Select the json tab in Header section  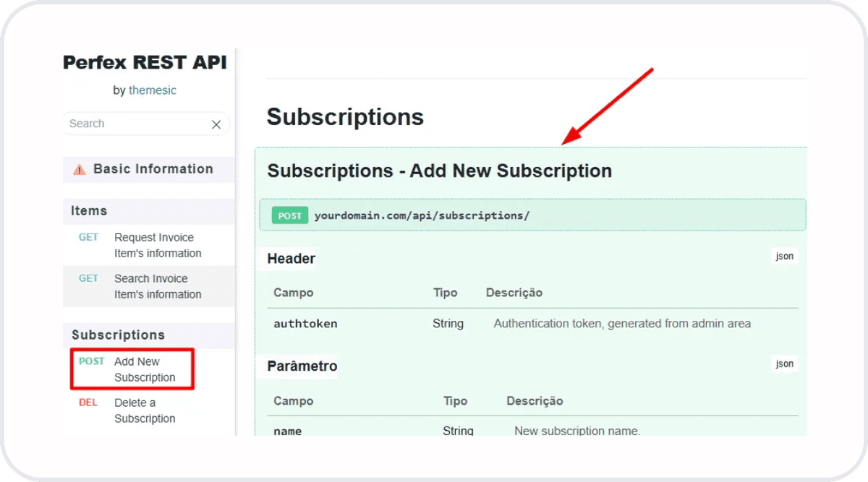785,256
